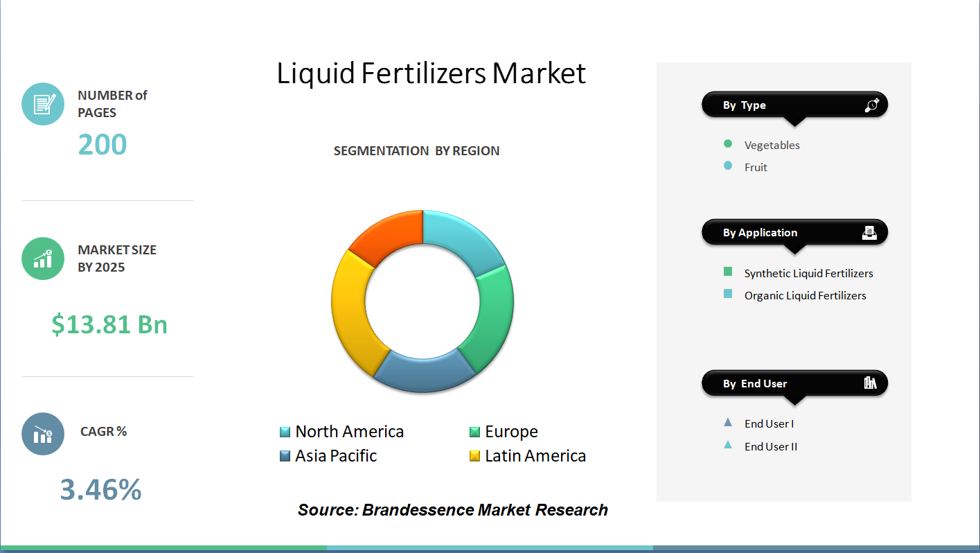980x553 pixels.
Task: Click the teal Fruit bullet dot
Action: (727, 166)
